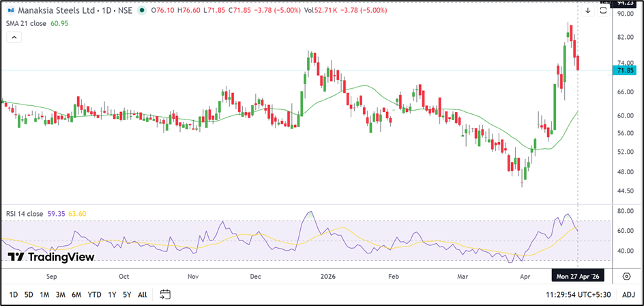Screen dimensions: 644x306
Task: Choose the 1Y time range
Action: [x=112, y=294]
